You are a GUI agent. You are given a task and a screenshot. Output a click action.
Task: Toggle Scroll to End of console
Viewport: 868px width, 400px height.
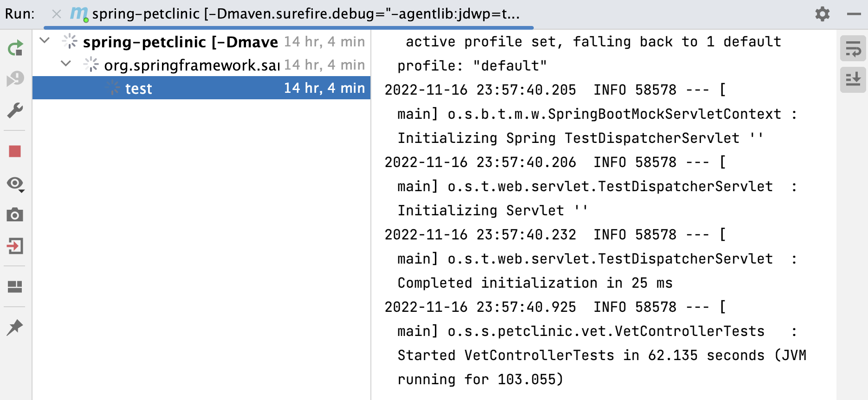pyautogui.click(x=853, y=79)
